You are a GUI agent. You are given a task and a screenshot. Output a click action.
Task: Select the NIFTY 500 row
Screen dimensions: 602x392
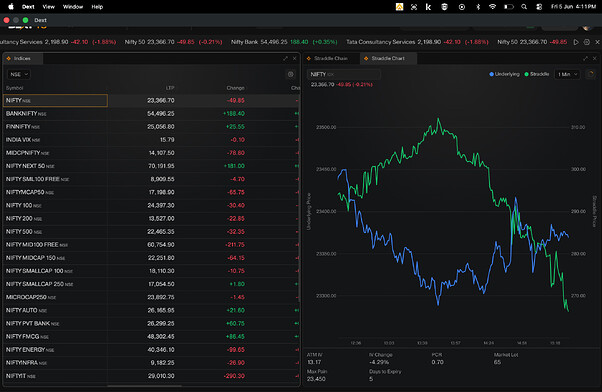point(151,232)
